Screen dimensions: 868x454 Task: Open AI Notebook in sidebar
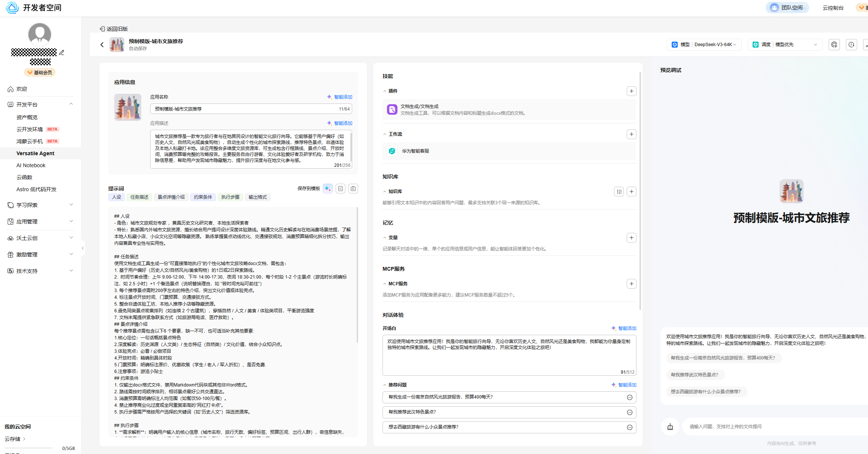[31, 165]
